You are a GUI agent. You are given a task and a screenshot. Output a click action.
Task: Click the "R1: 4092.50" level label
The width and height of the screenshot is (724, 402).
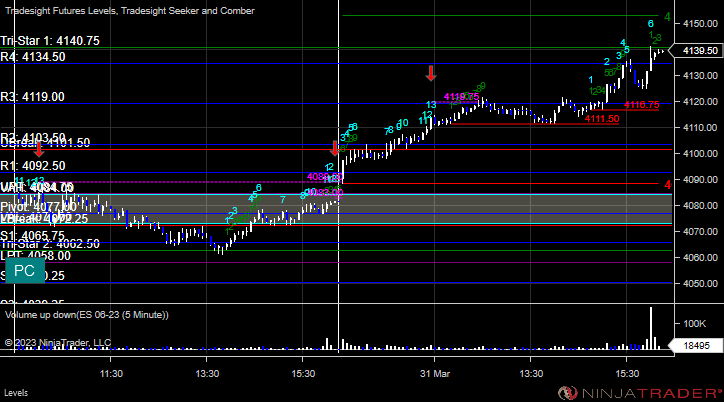[x=33, y=165]
